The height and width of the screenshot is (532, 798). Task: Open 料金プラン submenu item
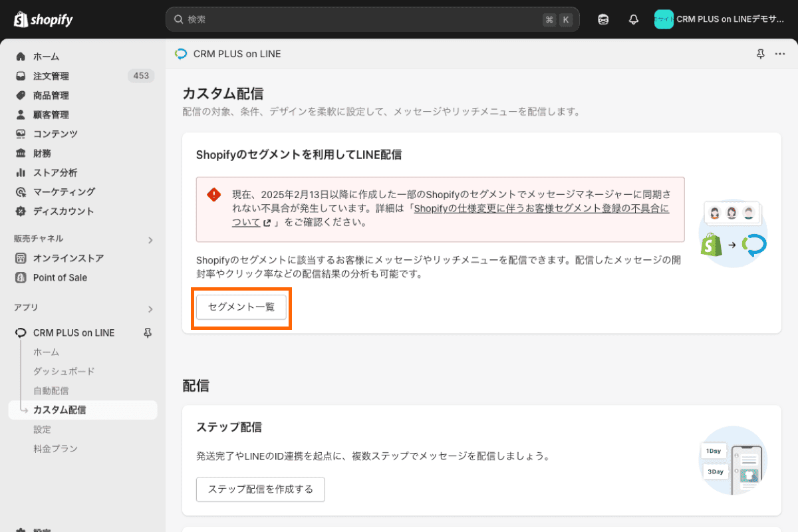(x=55, y=448)
